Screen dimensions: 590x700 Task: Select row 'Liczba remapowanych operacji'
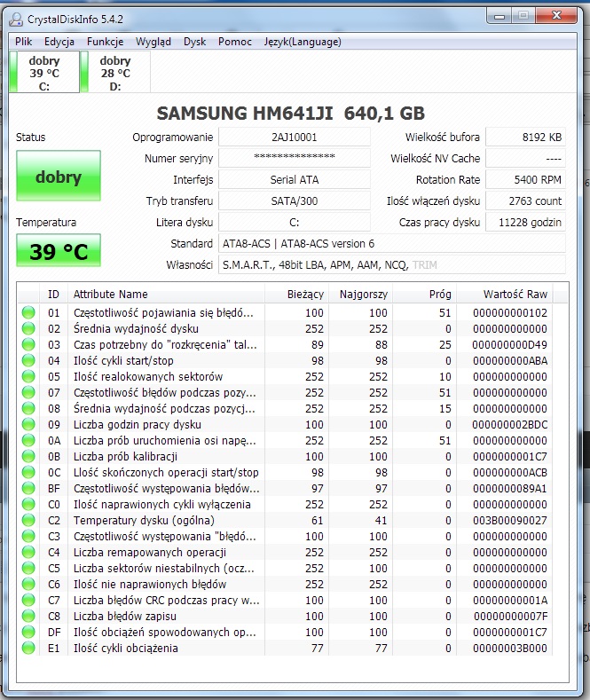(285, 552)
